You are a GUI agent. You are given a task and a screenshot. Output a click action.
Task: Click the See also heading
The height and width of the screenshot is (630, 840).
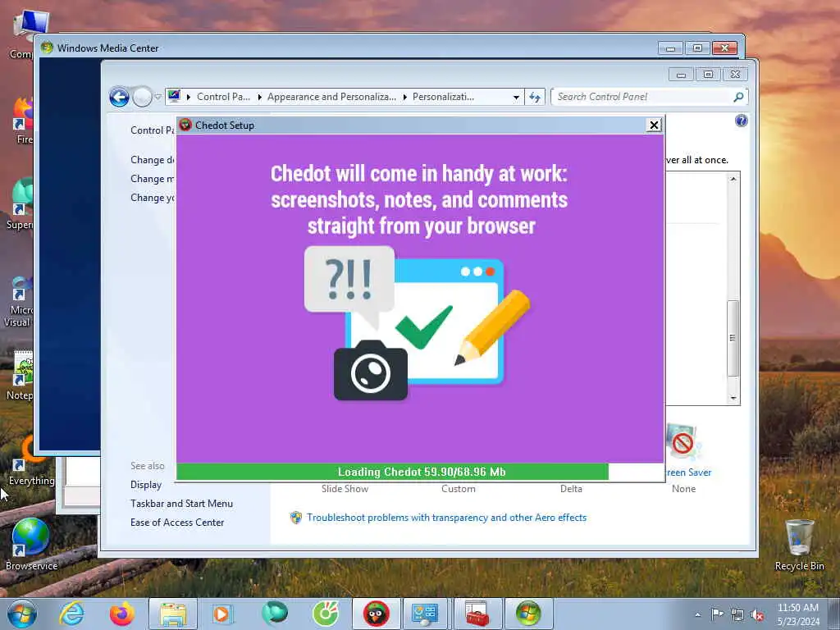pos(148,466)
